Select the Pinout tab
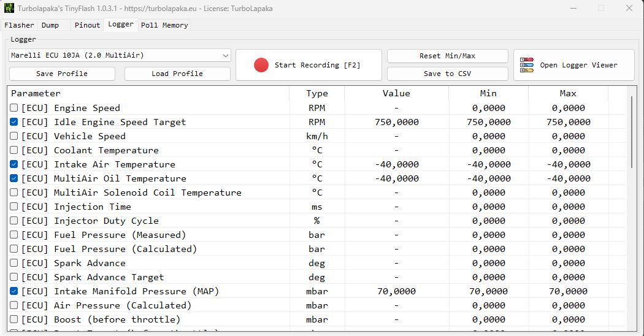This screenshot has width=644, height=336. click(x=87, y=25)
